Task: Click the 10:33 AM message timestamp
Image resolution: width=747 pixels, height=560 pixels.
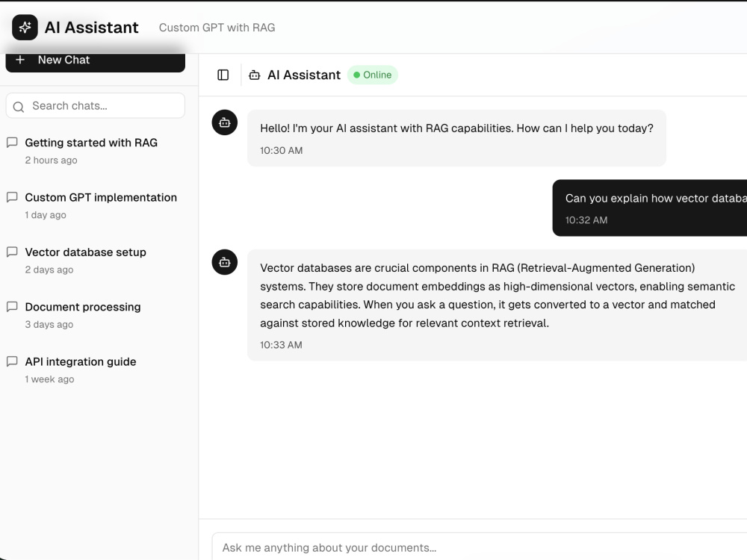Action: (281, 345)
